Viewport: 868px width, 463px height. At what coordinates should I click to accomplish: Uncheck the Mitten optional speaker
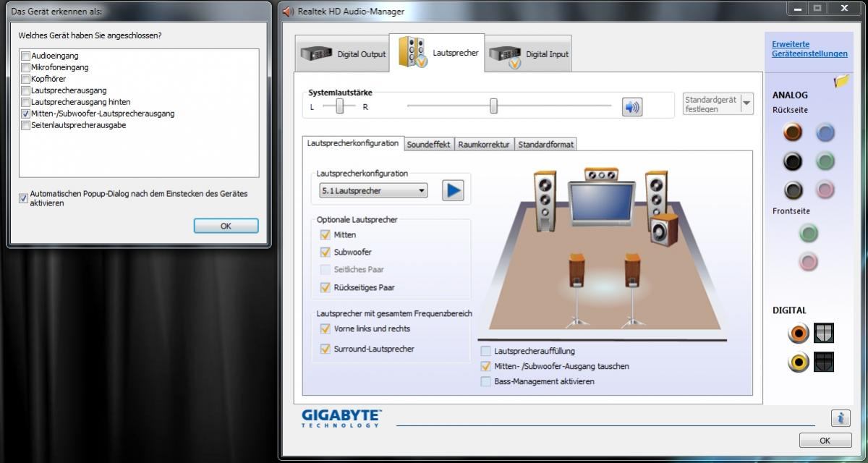click(x=325, y=234)
